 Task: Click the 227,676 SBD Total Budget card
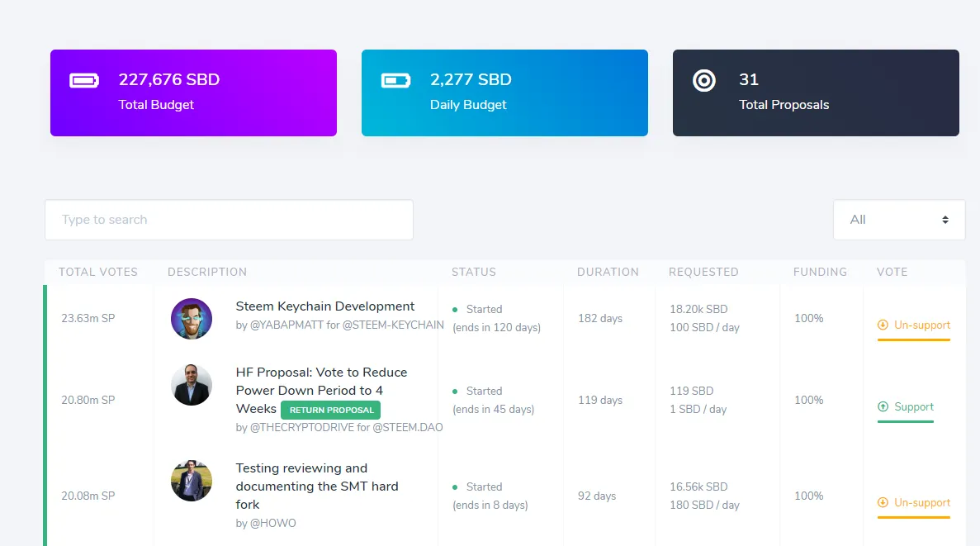194,93
